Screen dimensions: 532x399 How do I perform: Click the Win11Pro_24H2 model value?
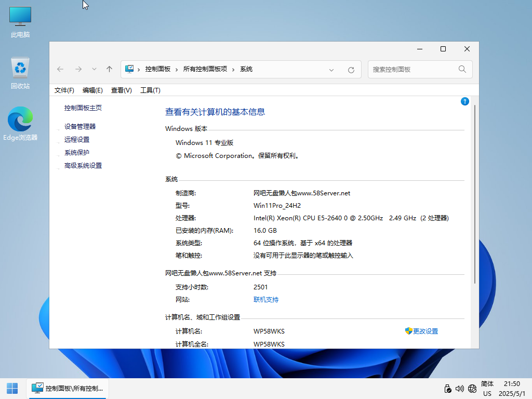pyautogui.click(x=277, y=206)
